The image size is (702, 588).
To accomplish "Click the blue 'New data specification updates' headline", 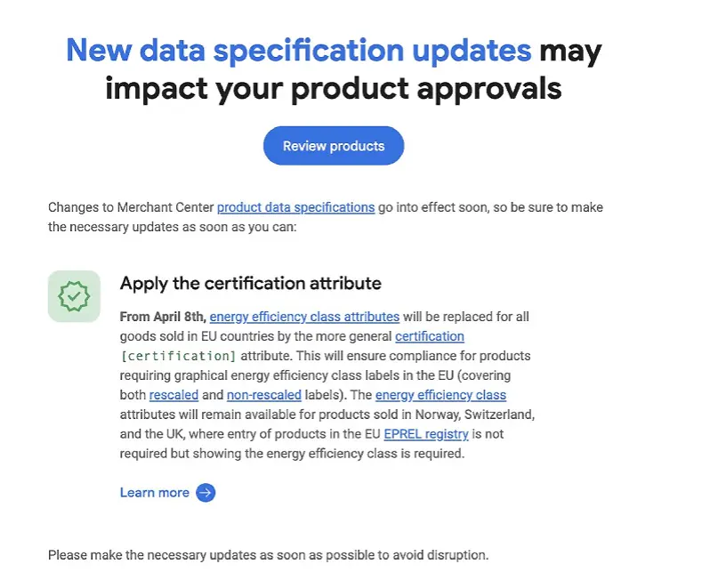I will (299, 50).
